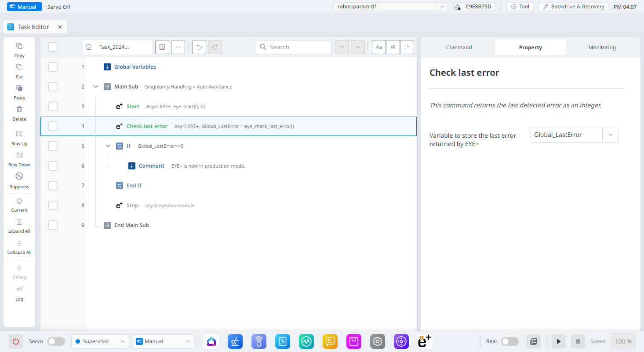Go to the previous search result
644x352 pixels.
point(342,47)
